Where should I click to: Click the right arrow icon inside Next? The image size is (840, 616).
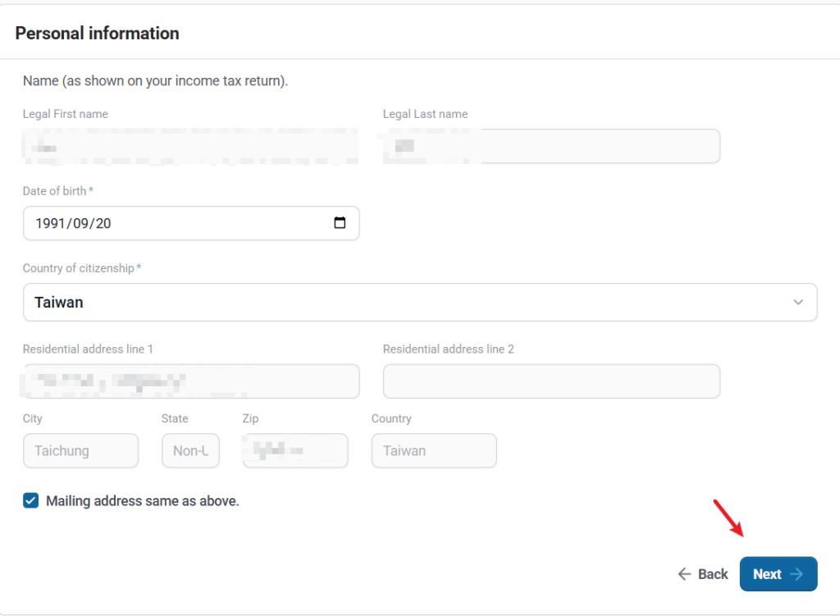[x=796, y=574]
